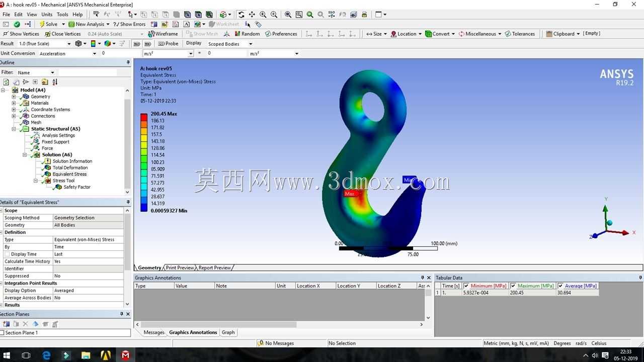Click the red maximum color in legend
Viewport: 644px width, 362px height.
(x=144, y=117)
